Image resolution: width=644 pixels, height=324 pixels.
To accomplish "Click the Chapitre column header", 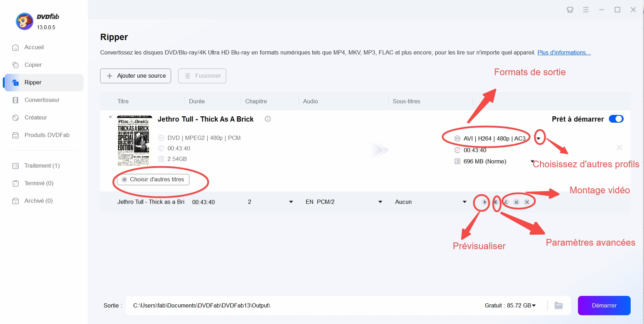I will pyautogui.click(x=256, y=102).
